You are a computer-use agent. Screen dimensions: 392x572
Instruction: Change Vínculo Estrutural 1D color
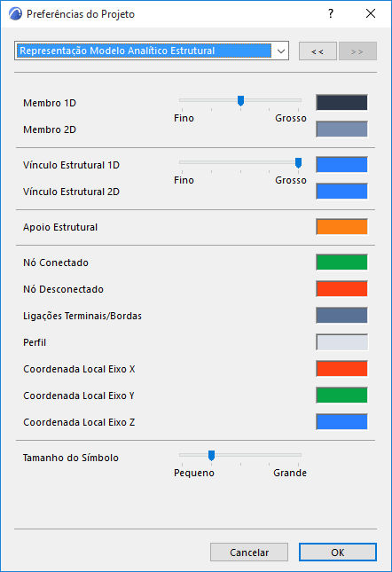341,165
